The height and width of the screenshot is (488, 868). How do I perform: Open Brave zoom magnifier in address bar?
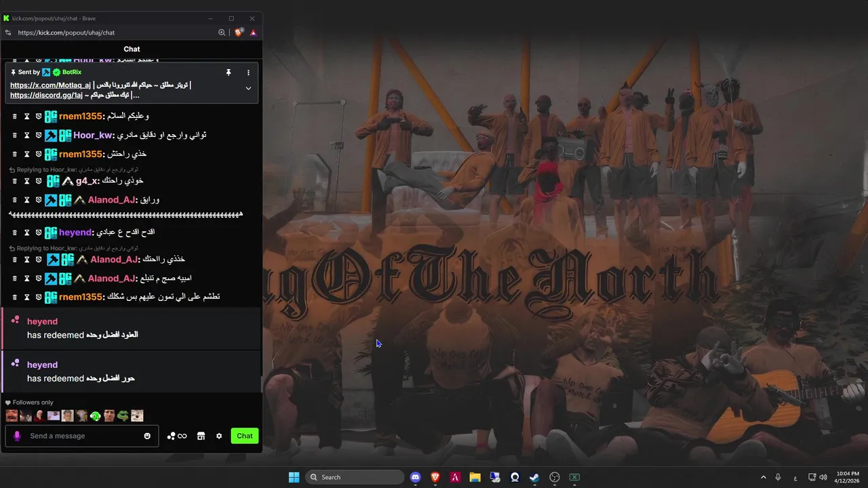(x=222, y=33)
